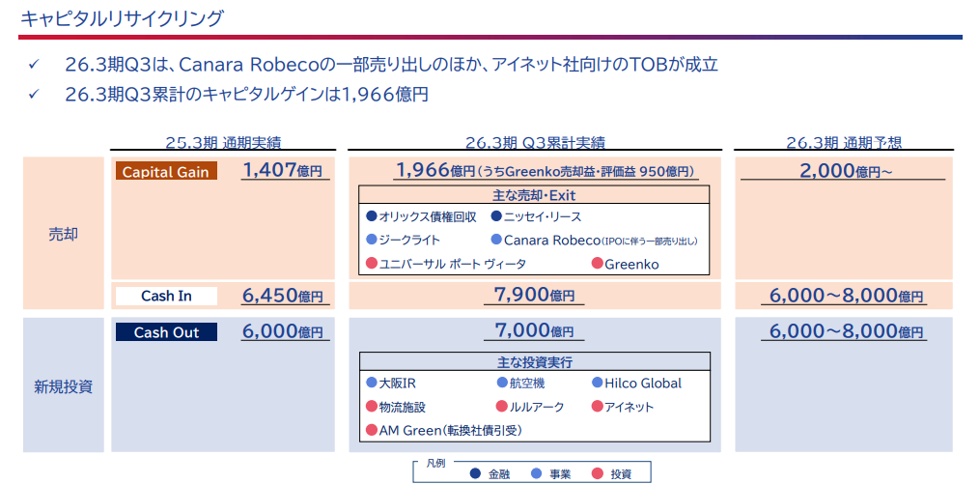Click the dark blue 金融 legend dot
The height and width of the screenshot is (484, 980).
(x=476, y=473)
